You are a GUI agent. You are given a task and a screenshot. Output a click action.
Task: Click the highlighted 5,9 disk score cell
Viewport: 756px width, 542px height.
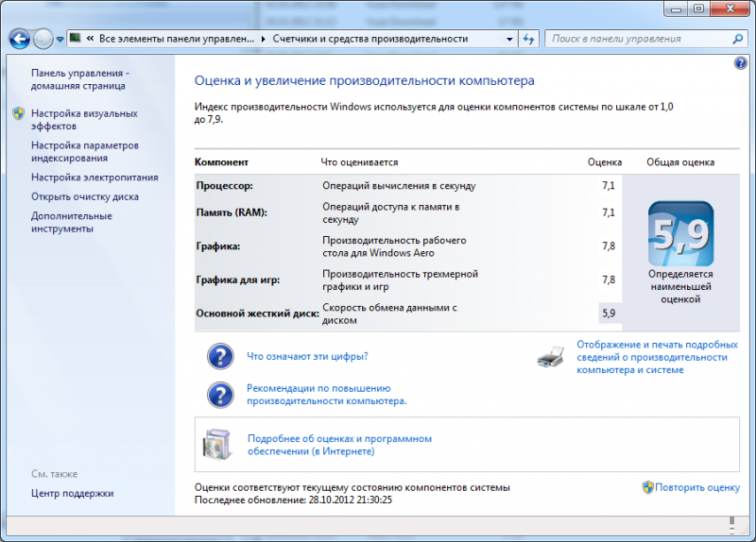point(610,313)
